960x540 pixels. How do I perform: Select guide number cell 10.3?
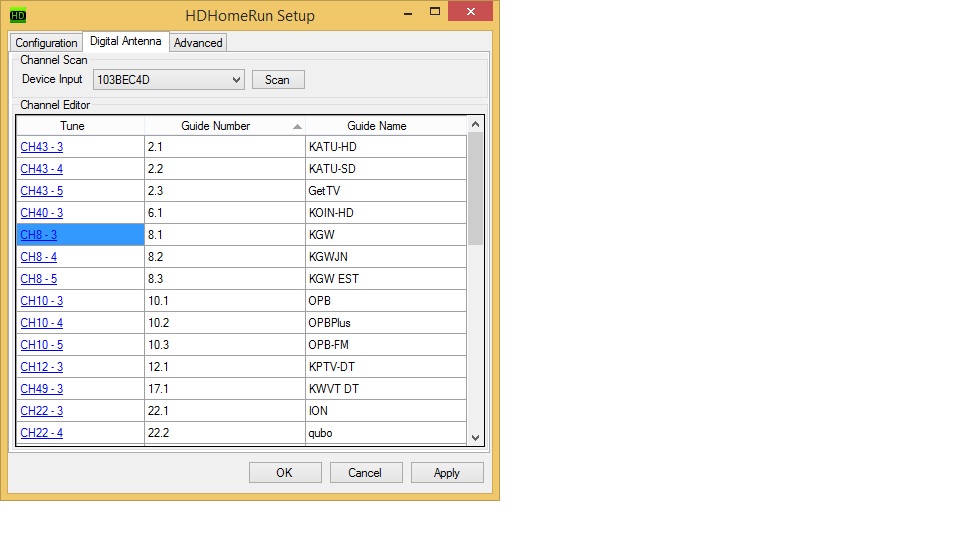[225, 345]
